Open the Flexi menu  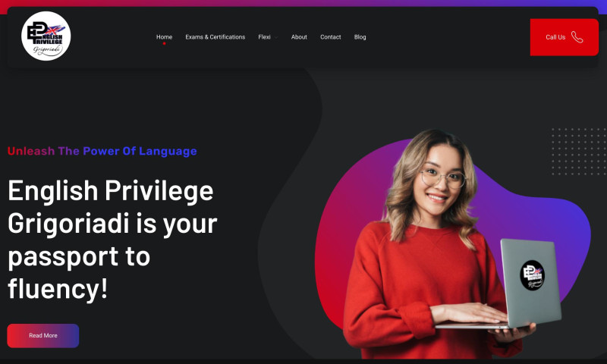click(264, 37)
